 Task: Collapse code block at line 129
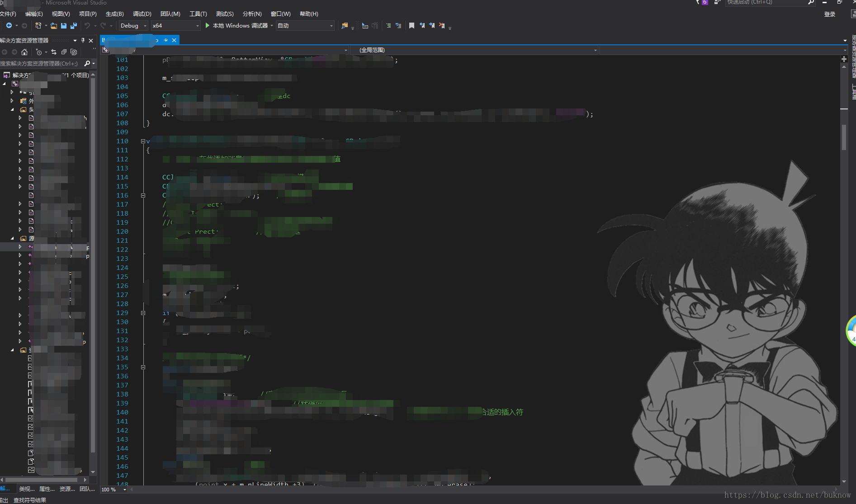(x=143, y=313)
